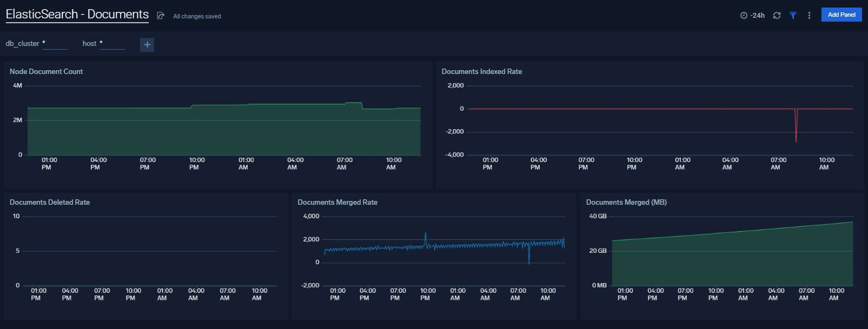Open the -24h time range selector

tap(757, 16)
